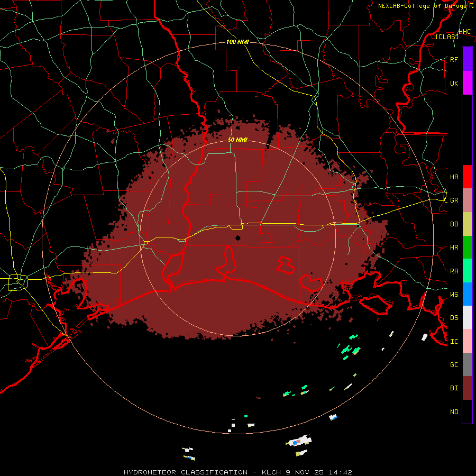Click the 50 NMI range ring label
This screenshot has height=476, width=476.
237,140
